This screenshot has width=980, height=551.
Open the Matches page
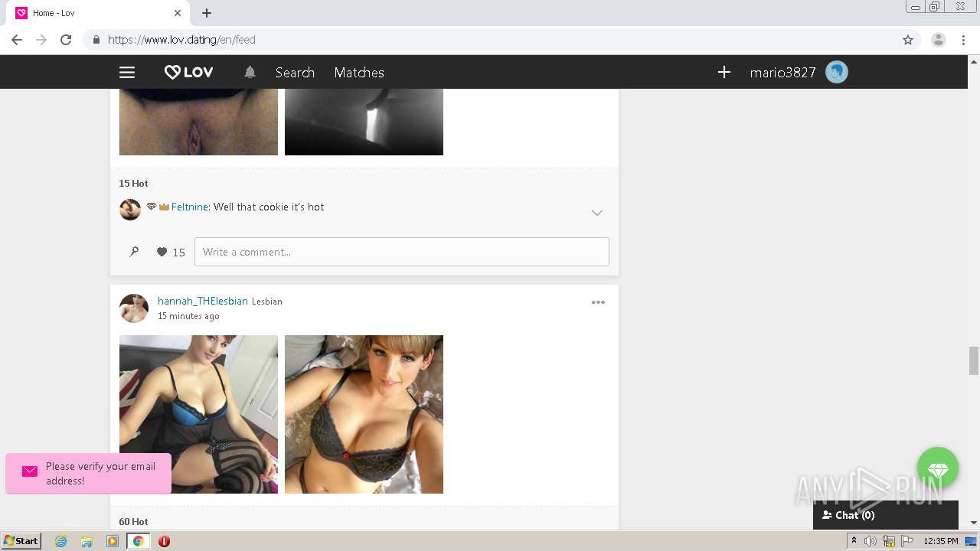[x=359, y=73]
